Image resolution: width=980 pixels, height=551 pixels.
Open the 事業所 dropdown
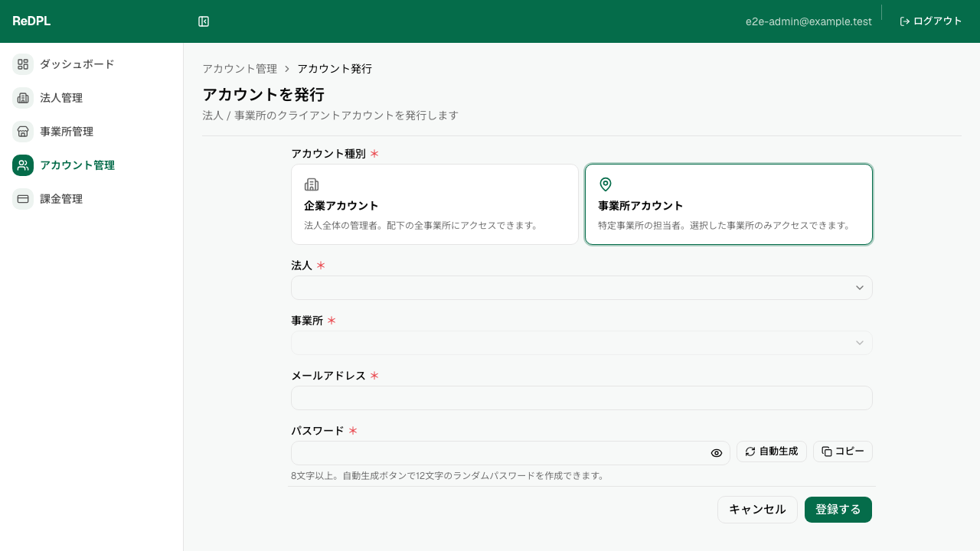pos(582,343)
